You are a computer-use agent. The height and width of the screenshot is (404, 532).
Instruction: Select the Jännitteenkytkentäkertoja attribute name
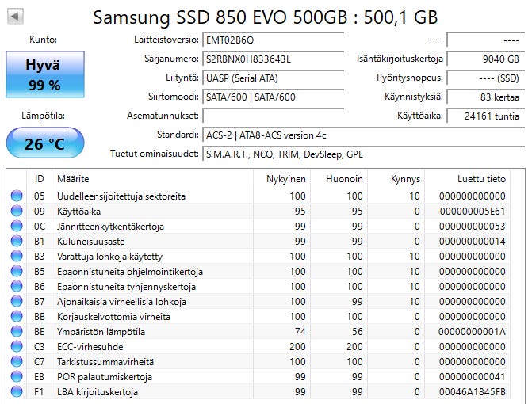(110, 227)
